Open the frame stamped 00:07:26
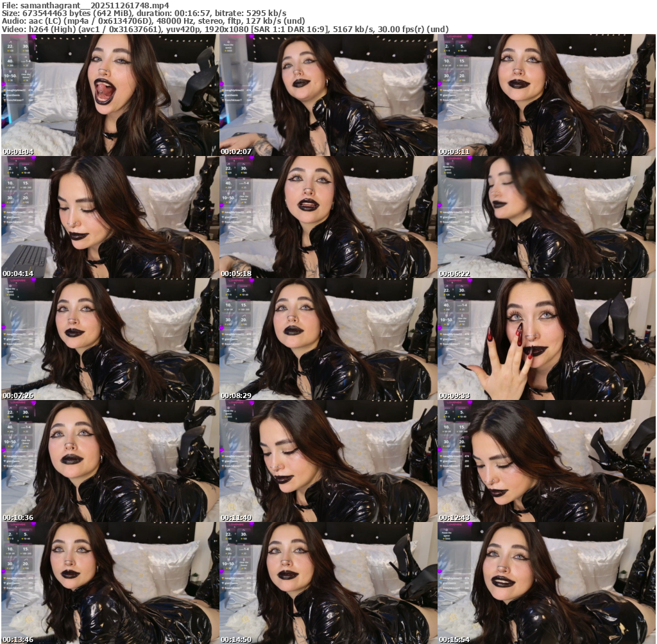Screen dimensions: 657x644 pos(110,339)
